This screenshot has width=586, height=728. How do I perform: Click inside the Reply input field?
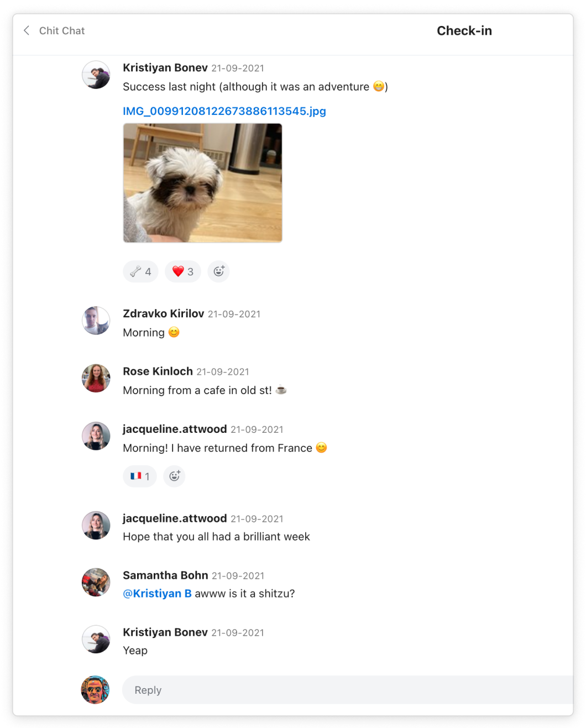(x=348, y=690)
